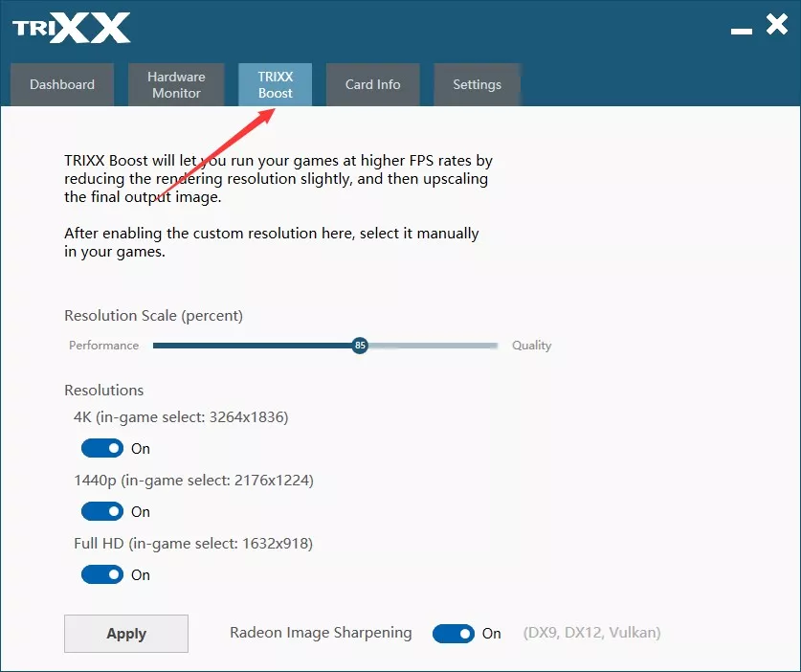Toggle off the 4K resolution switch
This screenshot has width=801, height=672.
pyautogui.click(x=102, y=448)
